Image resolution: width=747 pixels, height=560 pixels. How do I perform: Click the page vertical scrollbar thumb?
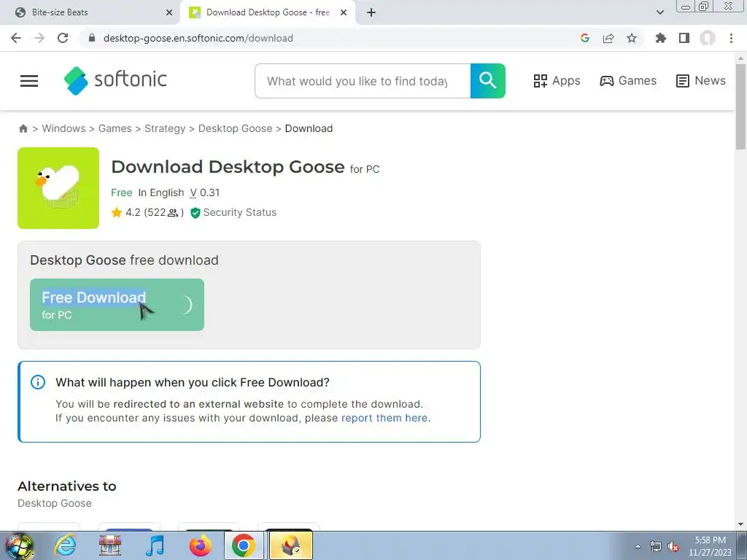click(740, 106)
